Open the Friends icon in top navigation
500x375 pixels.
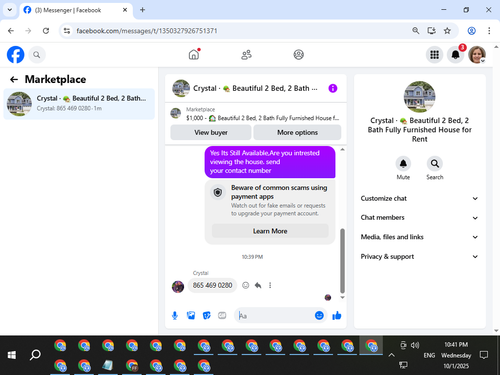246,54
